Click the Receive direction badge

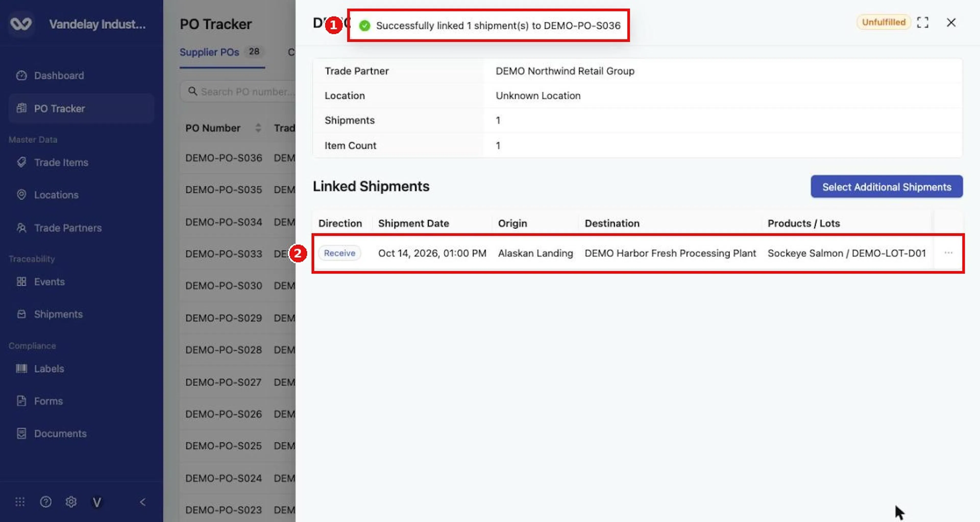[x=339, y=253]
